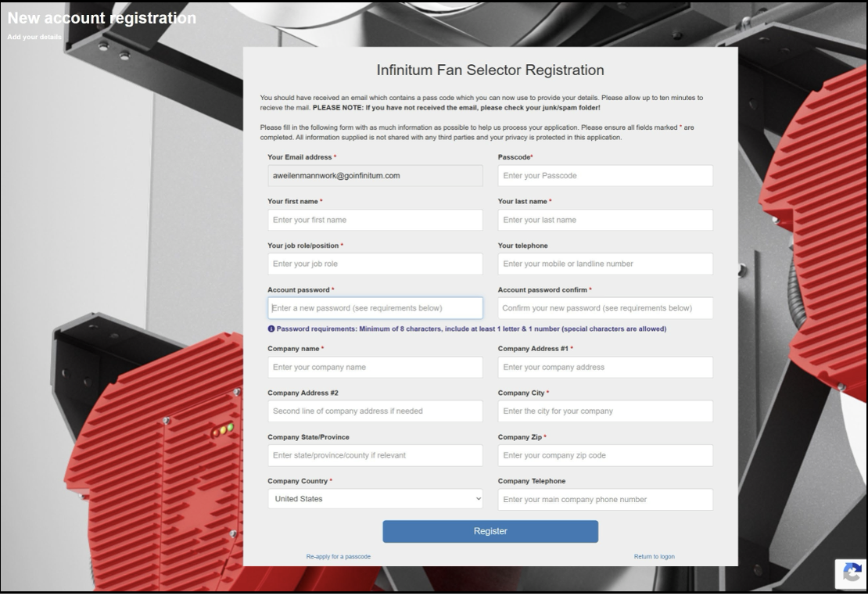
Task: Click the Infinitum Fan Selector Registration heading
Action: (490, 70)
